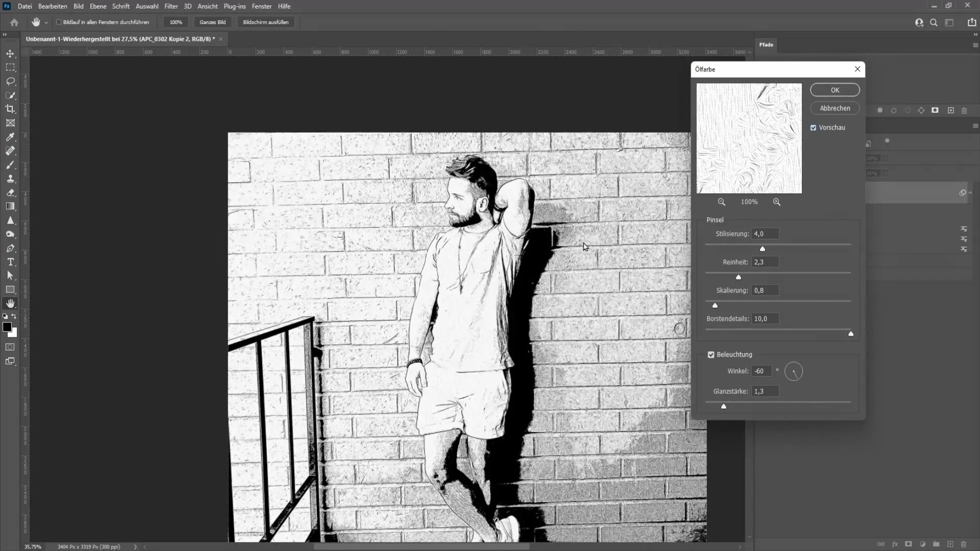Select the Brush tool

(x=10, y=165)
